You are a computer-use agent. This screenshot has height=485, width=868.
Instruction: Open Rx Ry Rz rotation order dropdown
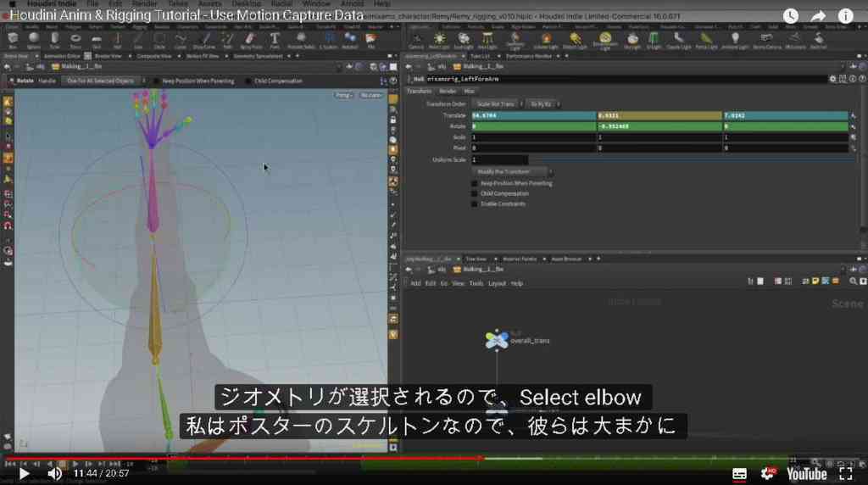point(542,104)
